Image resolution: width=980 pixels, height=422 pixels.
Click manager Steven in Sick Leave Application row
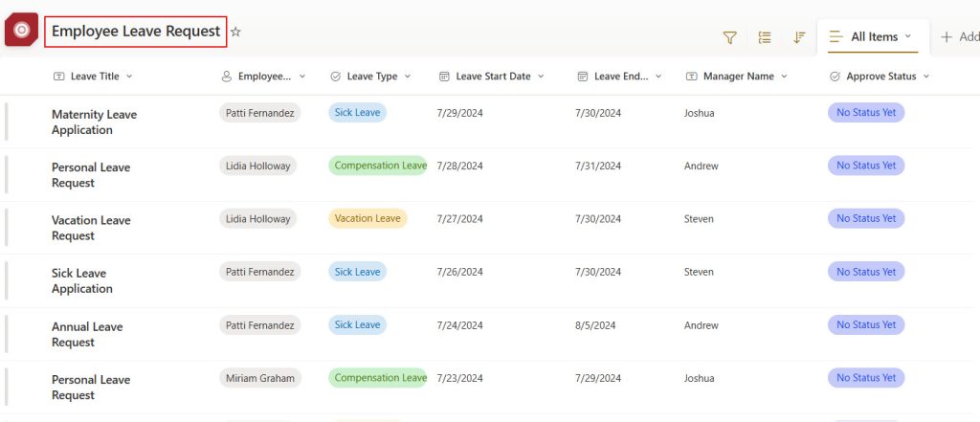click(699, 272)
